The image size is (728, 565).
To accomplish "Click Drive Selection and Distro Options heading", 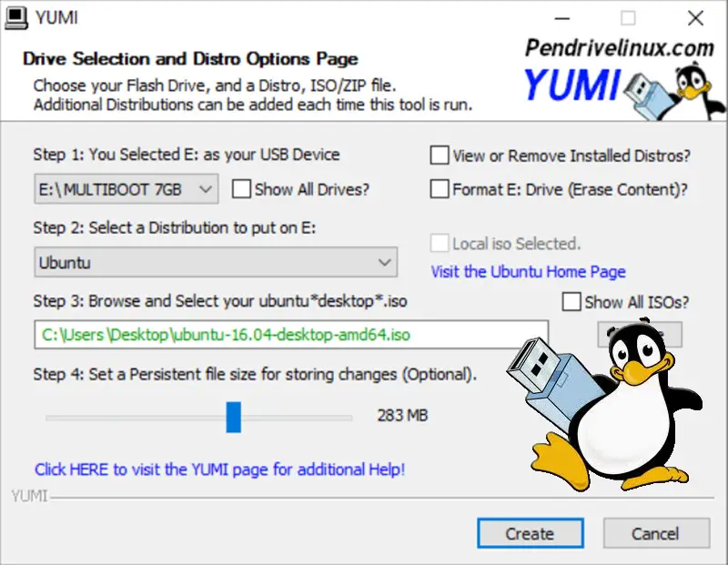I will (190, 59).
